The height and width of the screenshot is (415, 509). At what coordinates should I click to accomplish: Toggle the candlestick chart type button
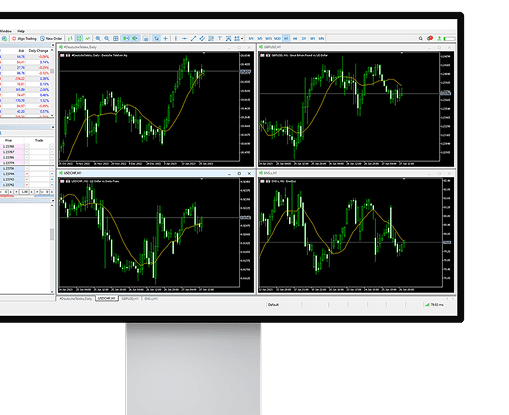[x=79, y=38]
